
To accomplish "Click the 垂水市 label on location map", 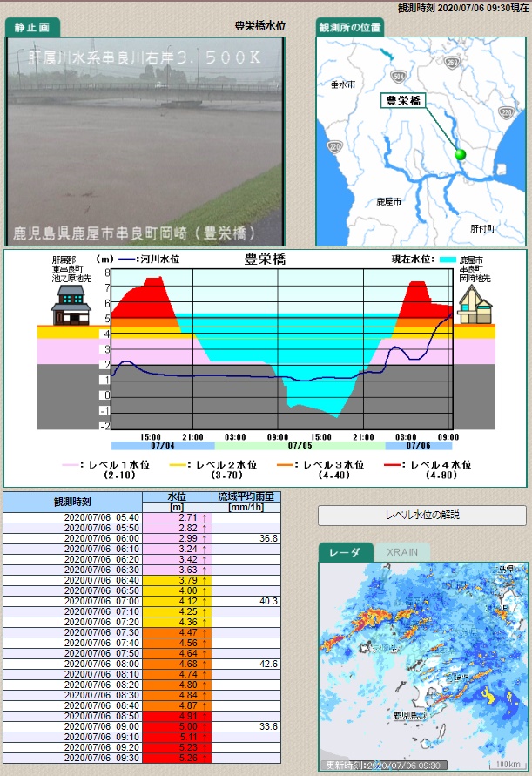I will click(343, 84).
